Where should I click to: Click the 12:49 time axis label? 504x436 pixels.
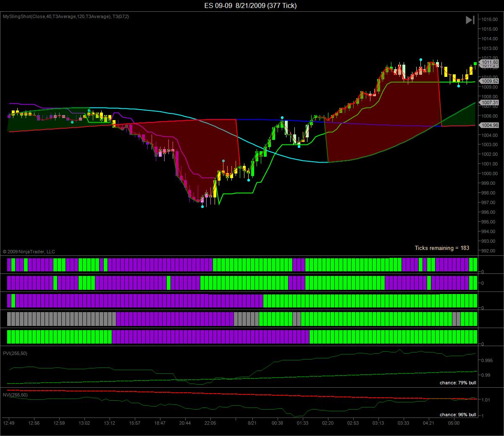pyautogui.click(x=9, y=423)
